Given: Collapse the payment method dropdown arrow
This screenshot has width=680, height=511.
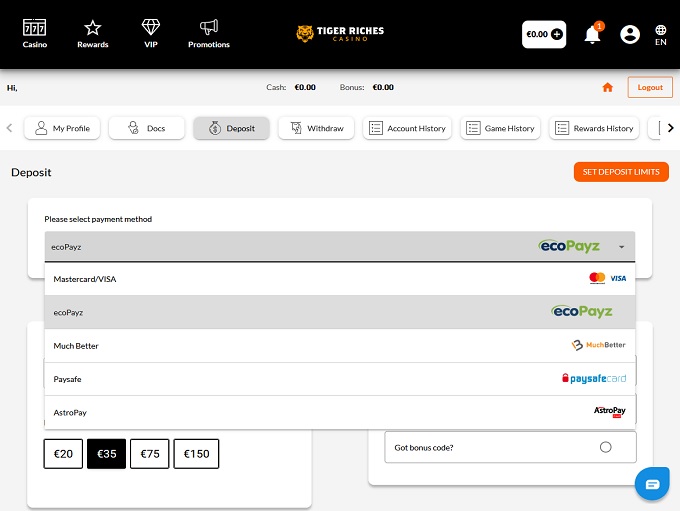Looking at the screenshot, I should [621, 247].
